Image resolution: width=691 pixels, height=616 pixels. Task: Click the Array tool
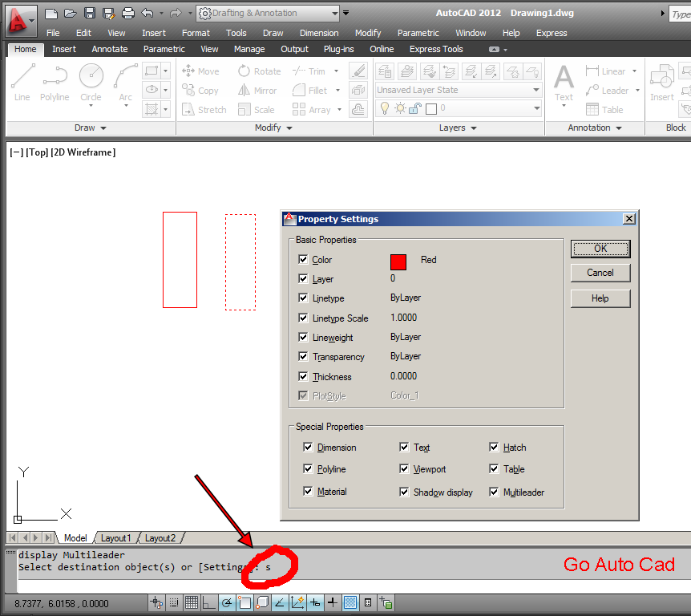312,109
